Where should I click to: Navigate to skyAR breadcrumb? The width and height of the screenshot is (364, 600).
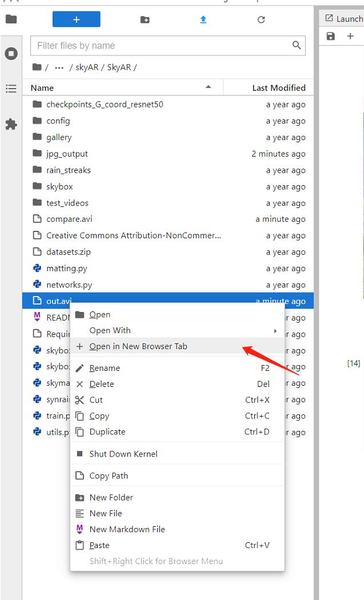pos(87,67)
